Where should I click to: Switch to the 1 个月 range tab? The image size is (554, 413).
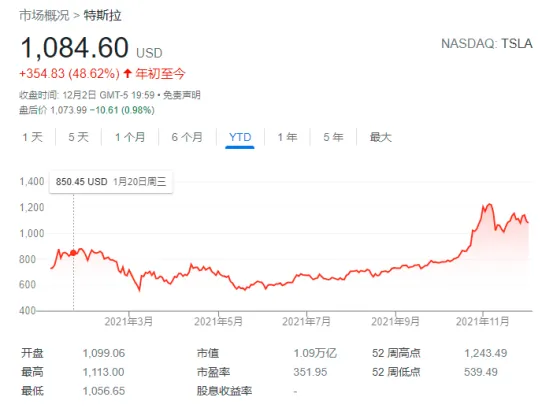pos(130,137)
